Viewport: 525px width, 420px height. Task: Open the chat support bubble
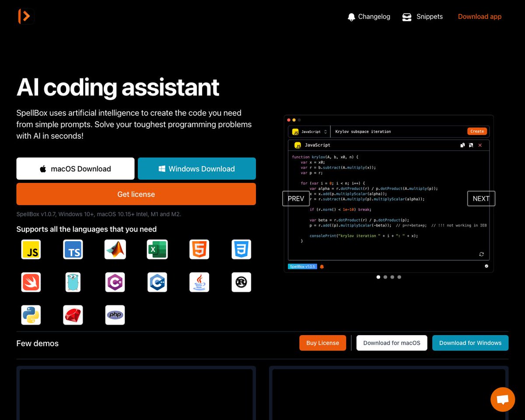[x=502, y=399]
